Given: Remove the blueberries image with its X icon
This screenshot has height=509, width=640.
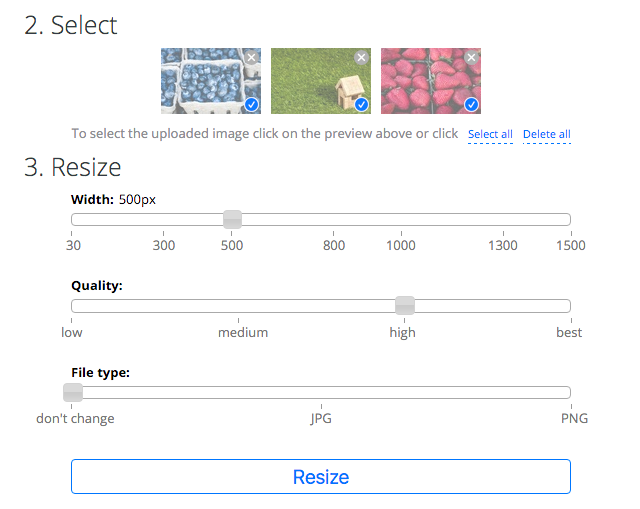Looking at the screenshot, I should click(x=251, y=58).
